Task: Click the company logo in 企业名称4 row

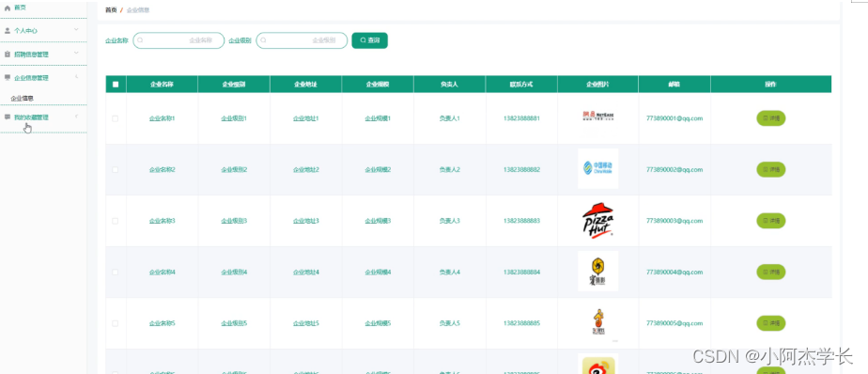Action: [x=597, y=271]
